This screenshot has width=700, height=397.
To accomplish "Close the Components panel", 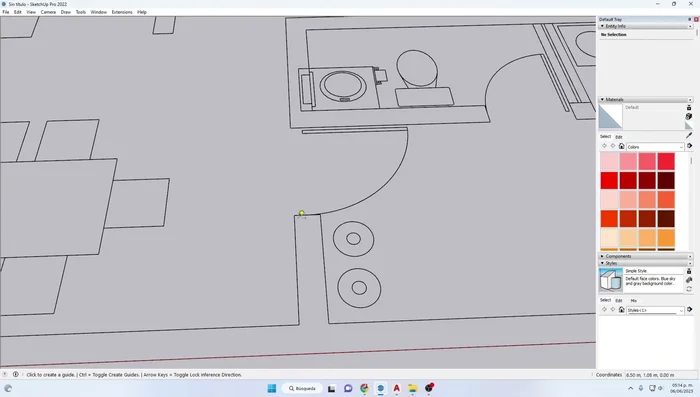I will (x=690, y=256).
